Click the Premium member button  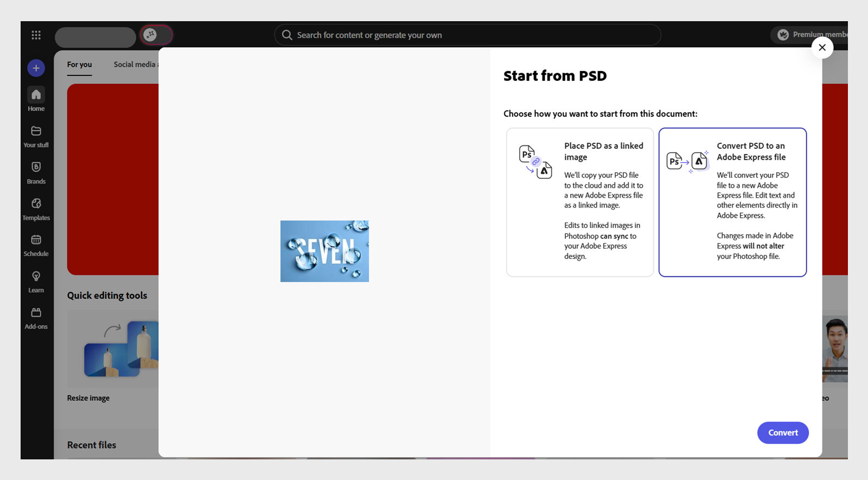click(x=809, y=35)
